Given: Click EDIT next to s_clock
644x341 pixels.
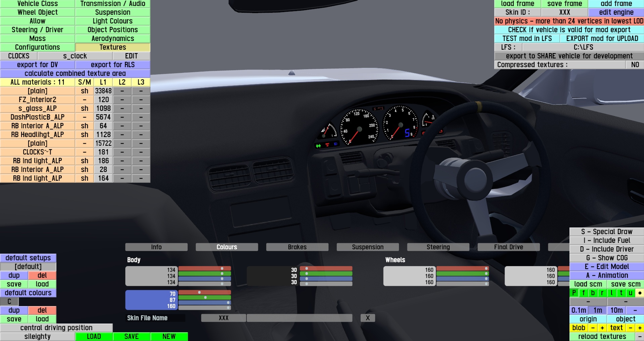Looking at the screenshot, I should (x=132, y=56).
